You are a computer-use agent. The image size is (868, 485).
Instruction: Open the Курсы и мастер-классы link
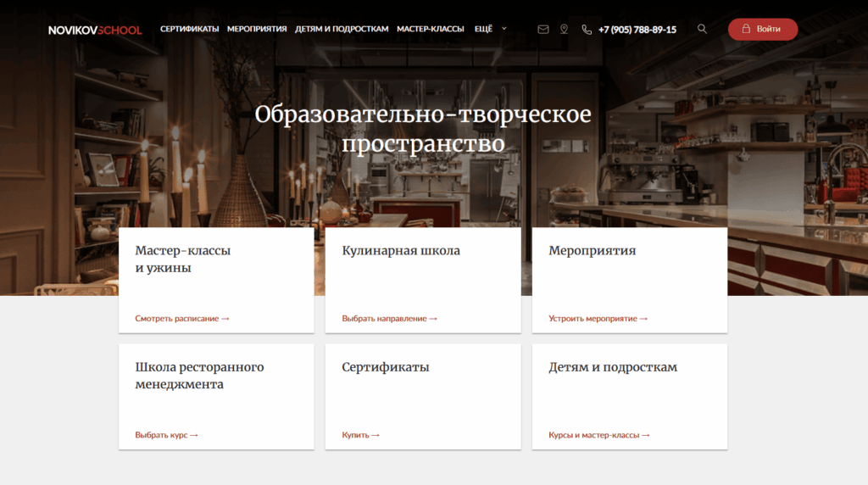[x=599, y=435]
